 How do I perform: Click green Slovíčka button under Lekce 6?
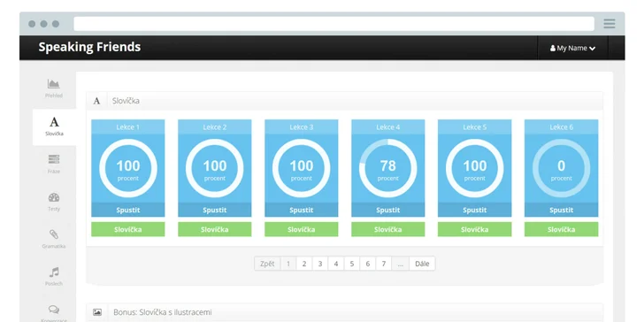click(562, 229)
